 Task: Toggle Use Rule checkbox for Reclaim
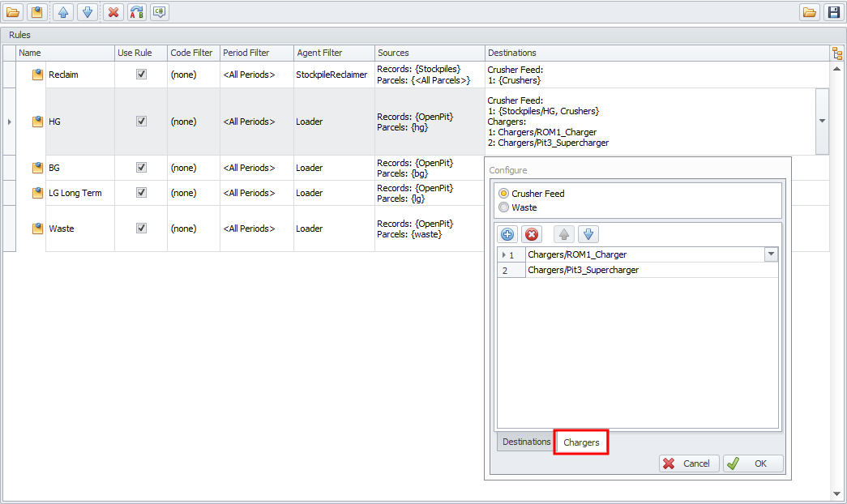[141, 74]
